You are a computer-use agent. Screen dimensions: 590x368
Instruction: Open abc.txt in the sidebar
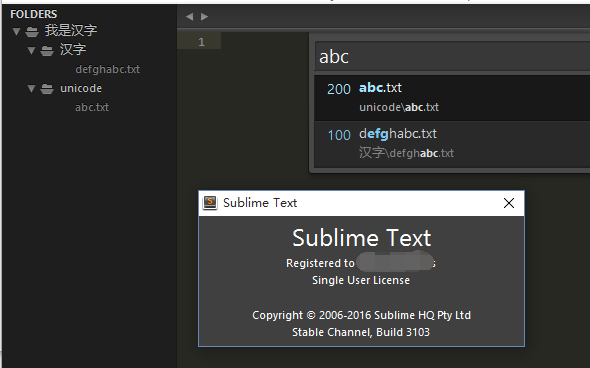92,108
